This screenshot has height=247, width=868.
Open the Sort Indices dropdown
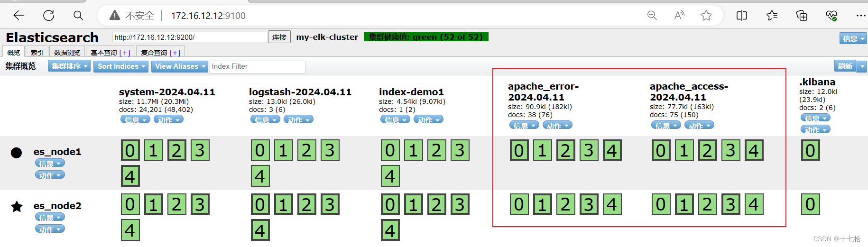pyautogui.click(x=121, y=66)
